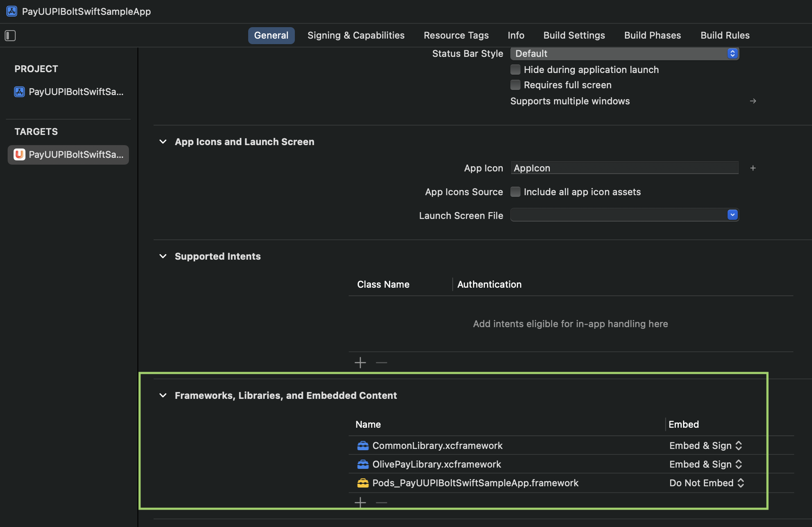The image size is (812, 527).
Task: Click the Launch Screen File label
Action: click(461, 216)
